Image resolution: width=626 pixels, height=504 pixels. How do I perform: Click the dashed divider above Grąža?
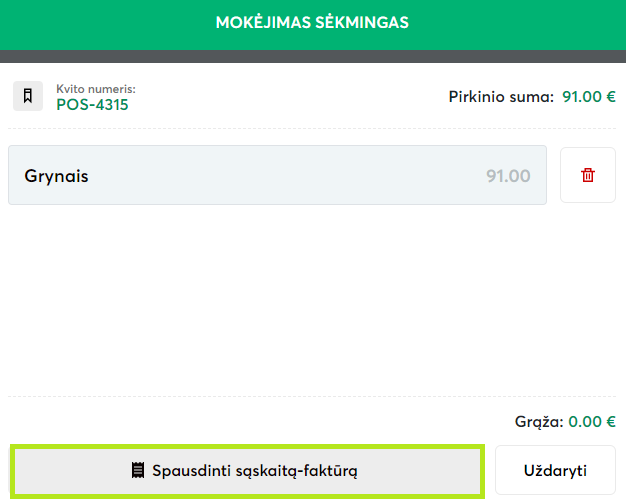312,397
